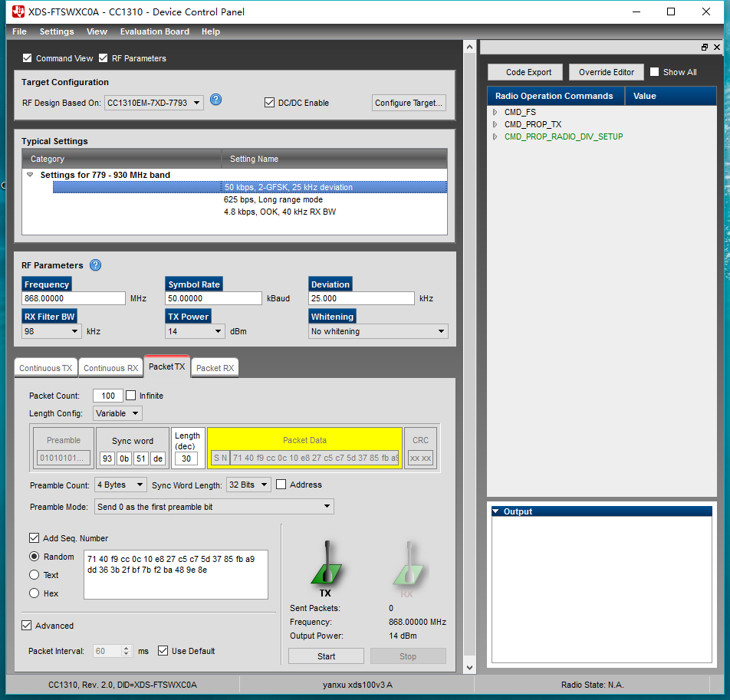Toggle the RF Parameters checkbox
This screenshot has height=700, width=730.
tap(104, 58)
